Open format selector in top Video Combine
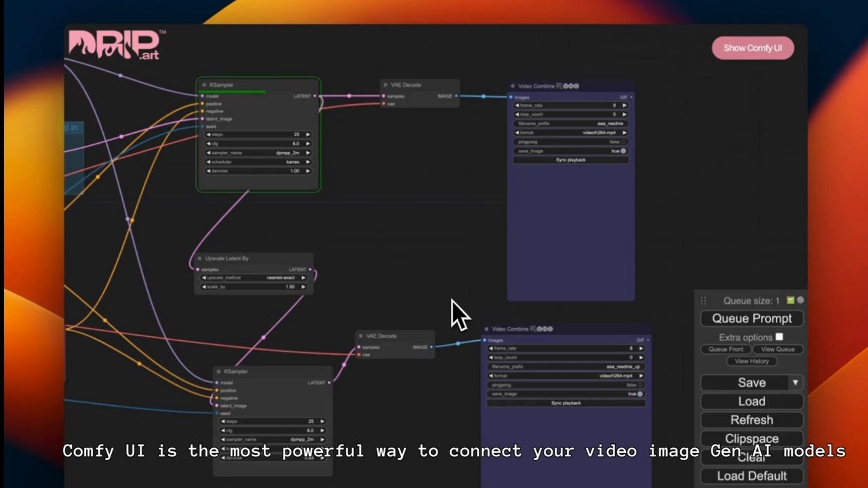The image size is (868, 488). (x=570, y=133)
